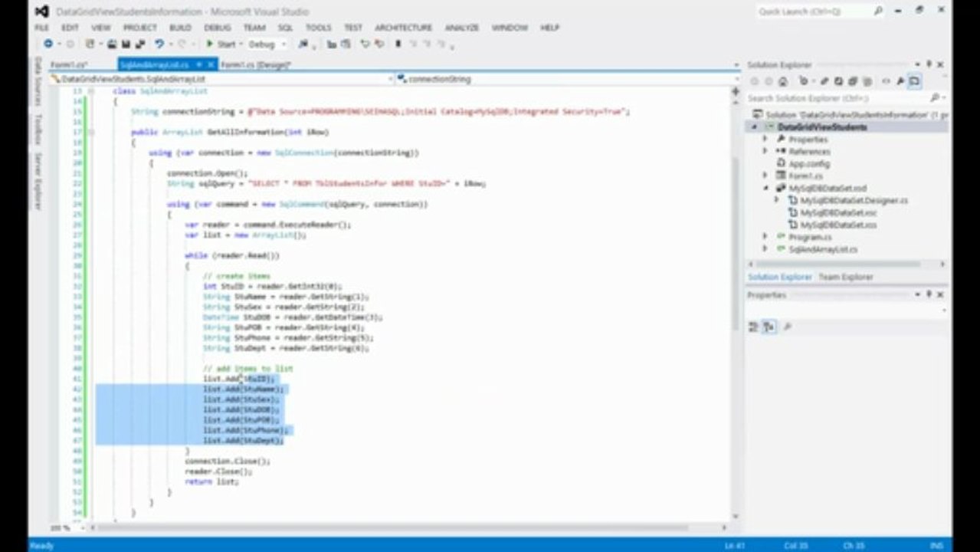This screenshot has width=980, height=552.
Task: Click the Redo toolbar icon
Action: point(181,44)
